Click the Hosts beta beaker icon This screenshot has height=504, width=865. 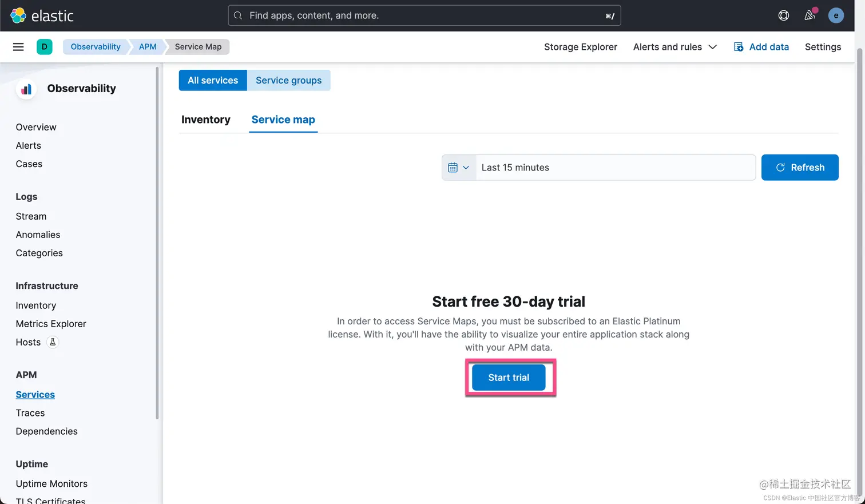pos(53,342)
